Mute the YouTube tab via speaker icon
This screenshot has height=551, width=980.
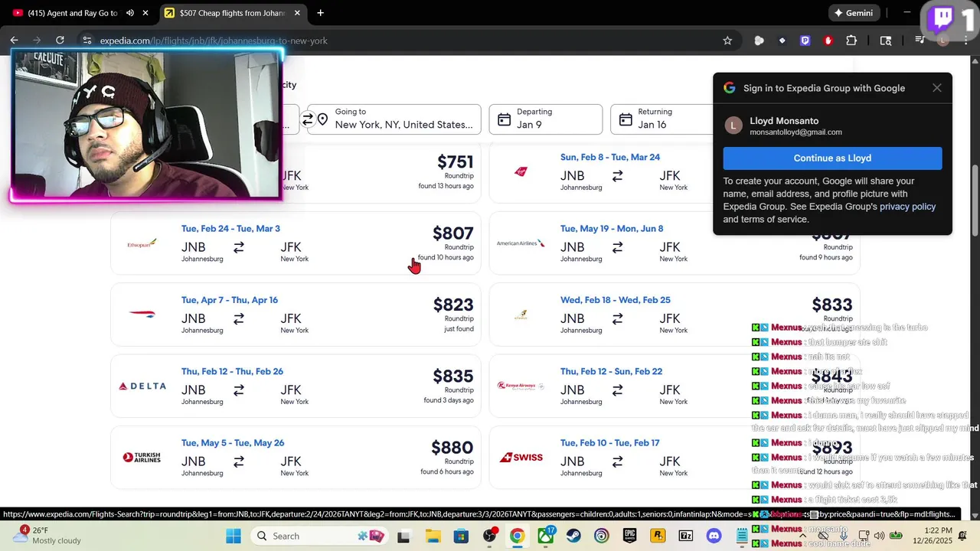click(x=129, y=13)
